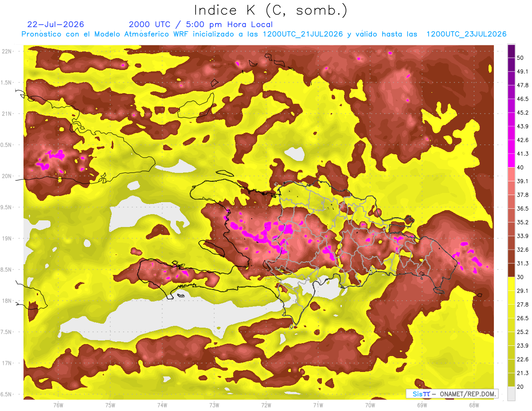Click the legend value '43.9'

click(522, 126)
